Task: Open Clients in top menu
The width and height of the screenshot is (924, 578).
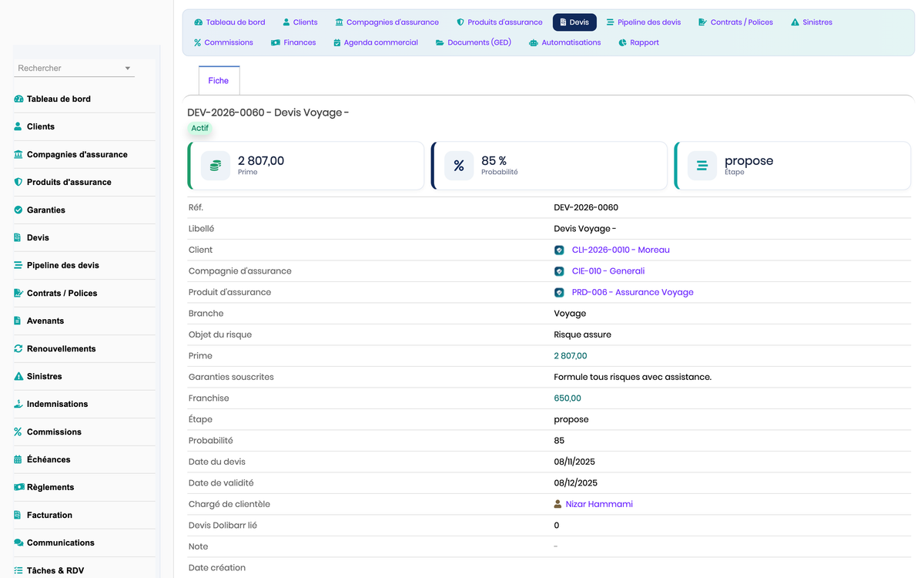Action: [x=300, y=22]
